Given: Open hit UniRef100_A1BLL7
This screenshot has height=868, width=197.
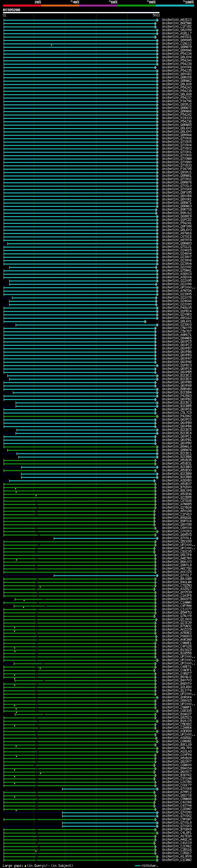Looking at the screenshot, I should [x=177, y=33].
